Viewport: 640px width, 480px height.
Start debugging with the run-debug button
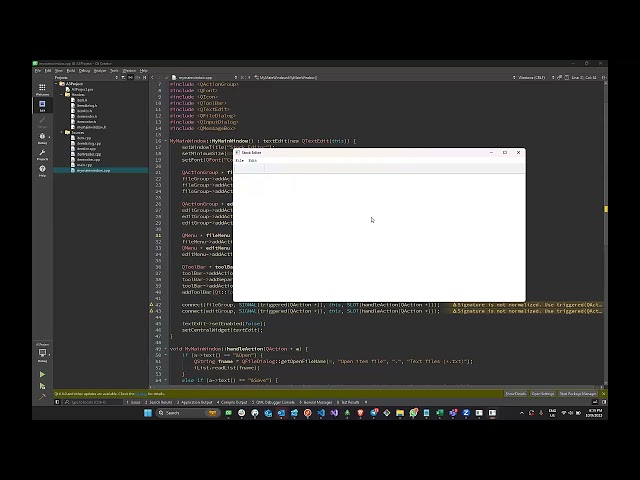point(42,386)
